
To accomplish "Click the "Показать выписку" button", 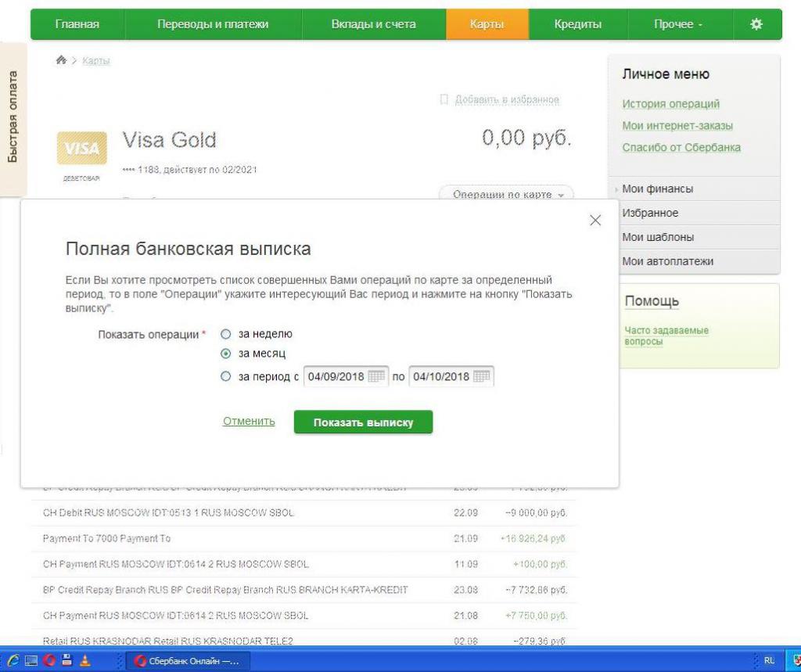I will pyautogui.click(x=362, y=422).
